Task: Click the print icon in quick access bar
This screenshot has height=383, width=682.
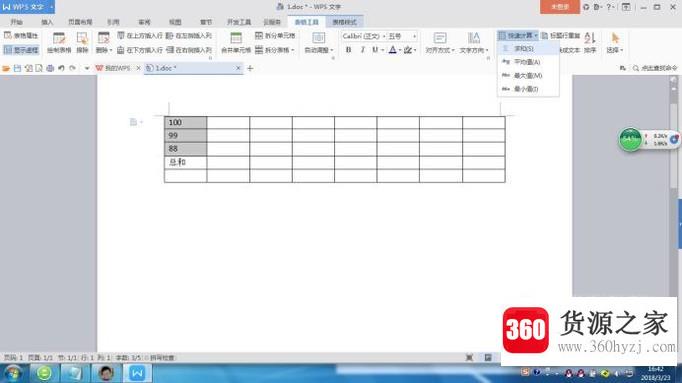Action: (x=50, y=68)
